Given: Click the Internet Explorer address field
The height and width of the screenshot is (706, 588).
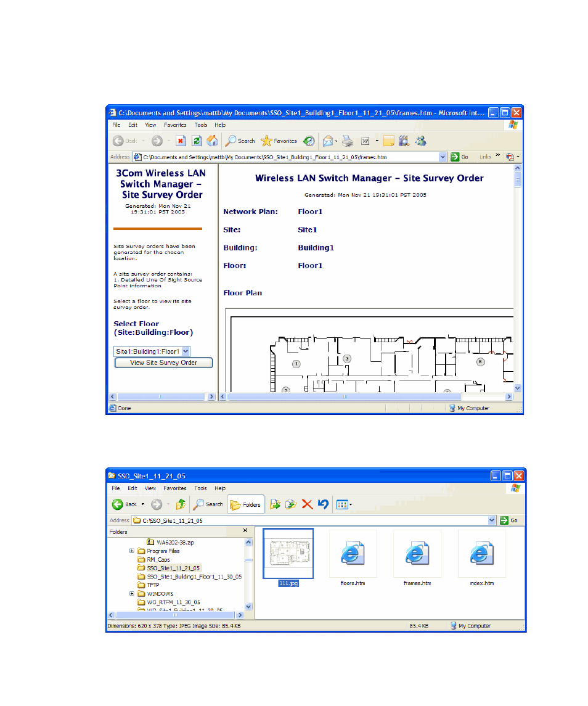Looking at the screenshot, I should [290, 157].
